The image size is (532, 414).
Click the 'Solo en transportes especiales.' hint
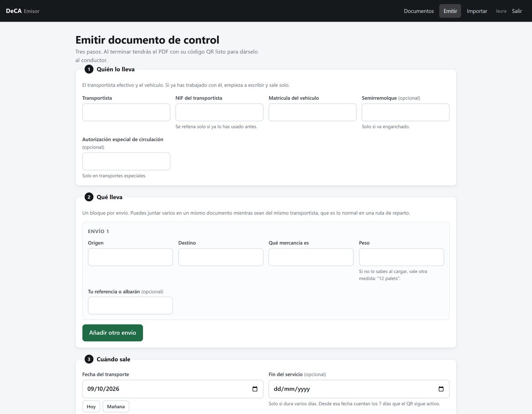[x=114, y=176]
